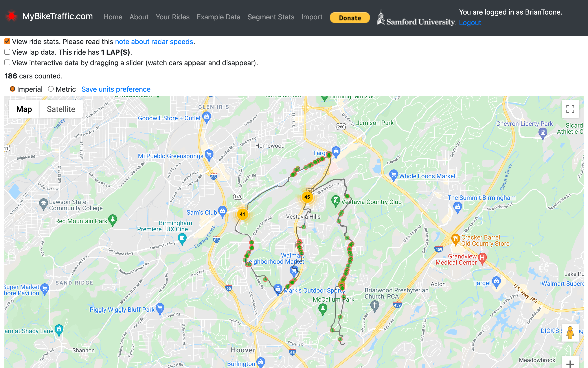Click Sam's Club shopping pin
Screen dimensions: 588x368
(x=222, y=212)
